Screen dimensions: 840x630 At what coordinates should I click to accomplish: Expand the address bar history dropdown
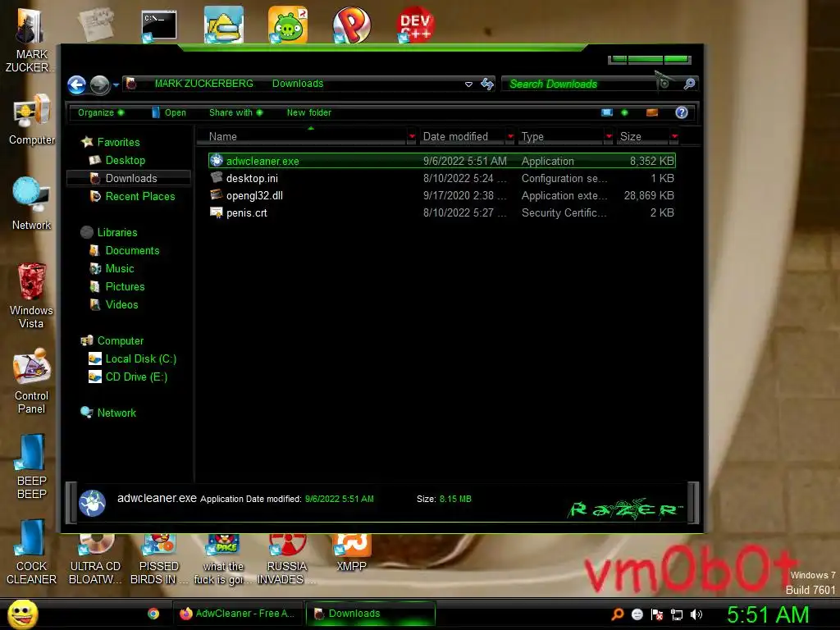[x=468, y=84]
